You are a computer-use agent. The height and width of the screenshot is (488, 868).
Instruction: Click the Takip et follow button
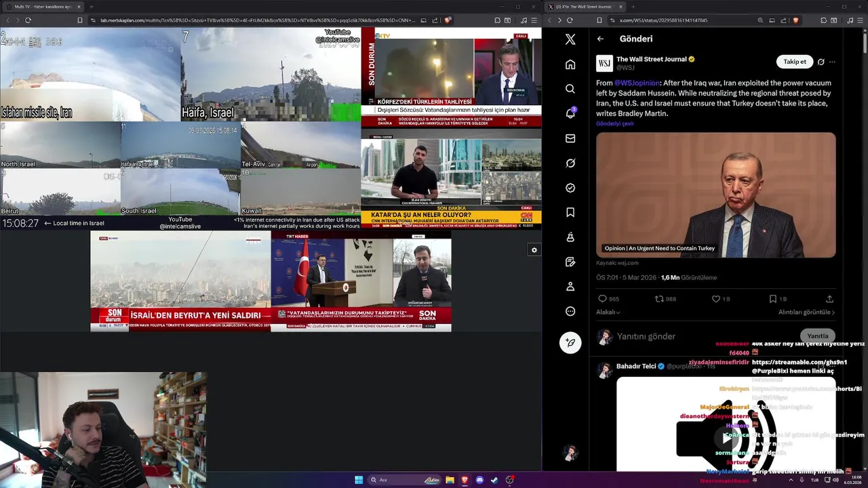795,62
